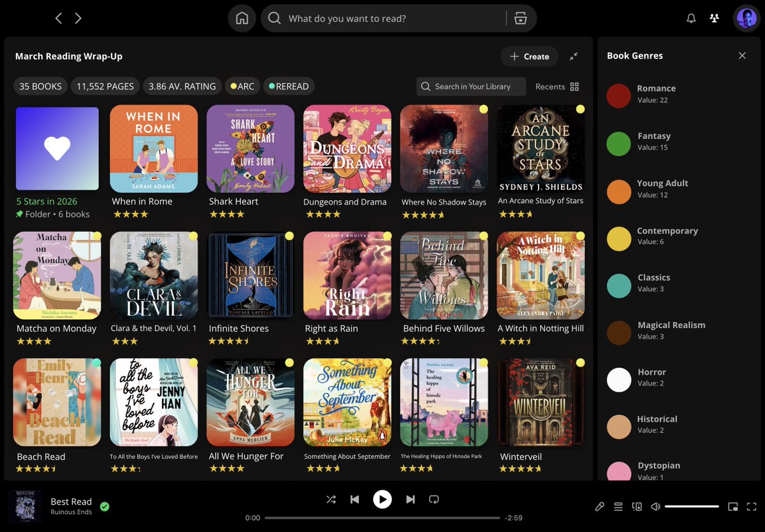
Task: Click the March Reading Wrap-Up heading
Action: [x=69, y=56]
